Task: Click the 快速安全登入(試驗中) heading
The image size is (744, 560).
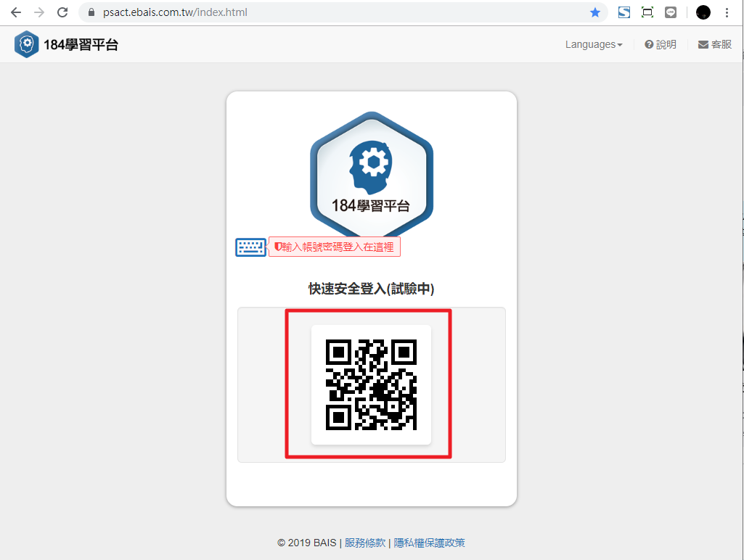Action: click(371, 289)
